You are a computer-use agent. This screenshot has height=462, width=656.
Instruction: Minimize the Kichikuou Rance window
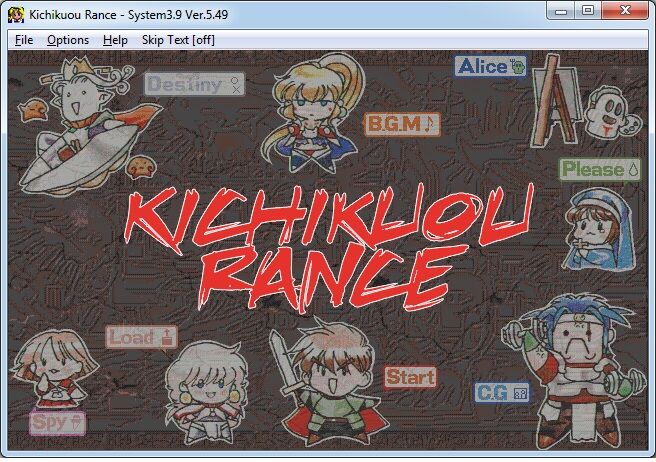[x=561, y=10]
